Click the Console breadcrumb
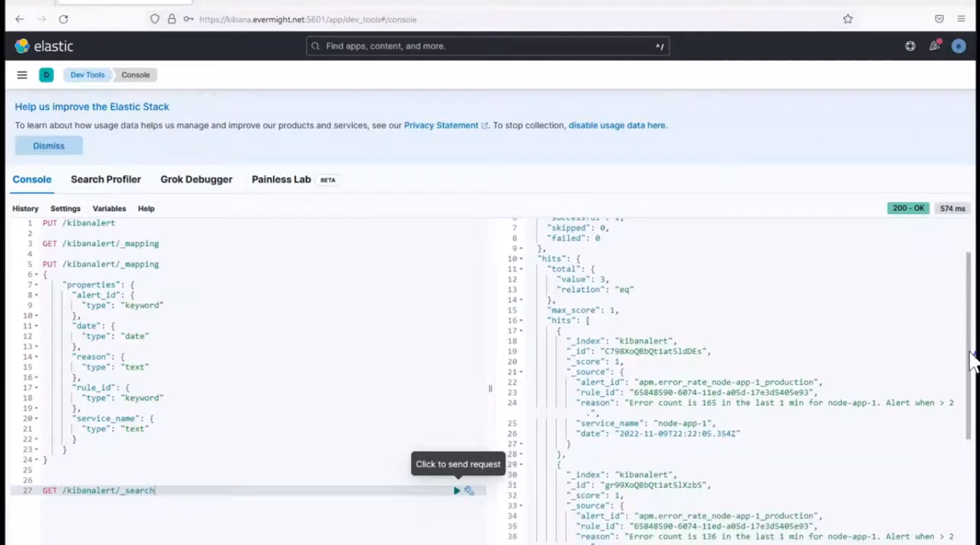The width and height of the screenshot is (980, 545). pyautogui.click(x=135, y=75)
